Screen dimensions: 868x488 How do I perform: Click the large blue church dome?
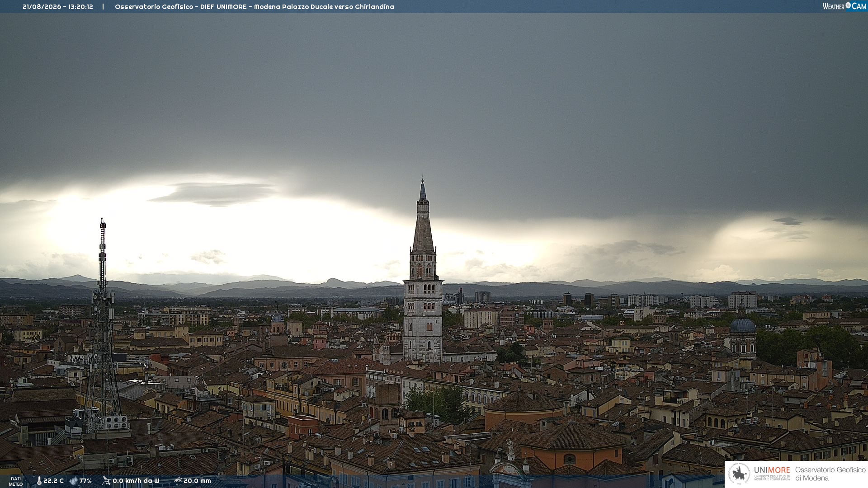click(742, 325)
